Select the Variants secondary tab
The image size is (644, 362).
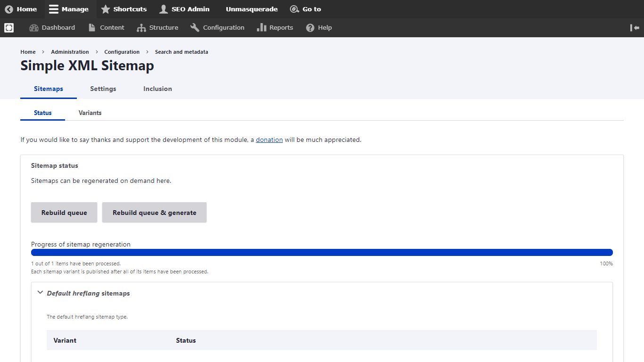(x=90, y=113)
